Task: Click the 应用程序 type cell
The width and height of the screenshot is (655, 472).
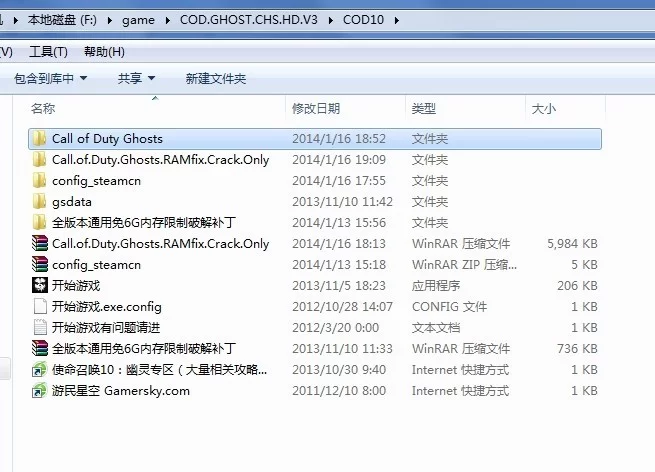Action: tap(436, 286)
